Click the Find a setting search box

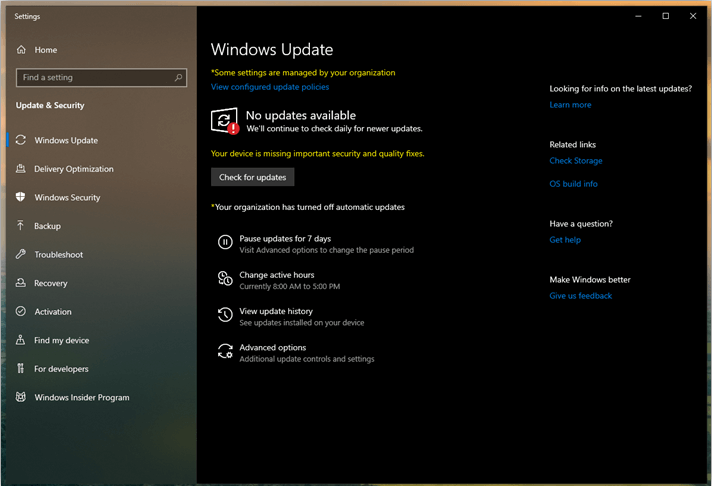(x=95, y=77)
